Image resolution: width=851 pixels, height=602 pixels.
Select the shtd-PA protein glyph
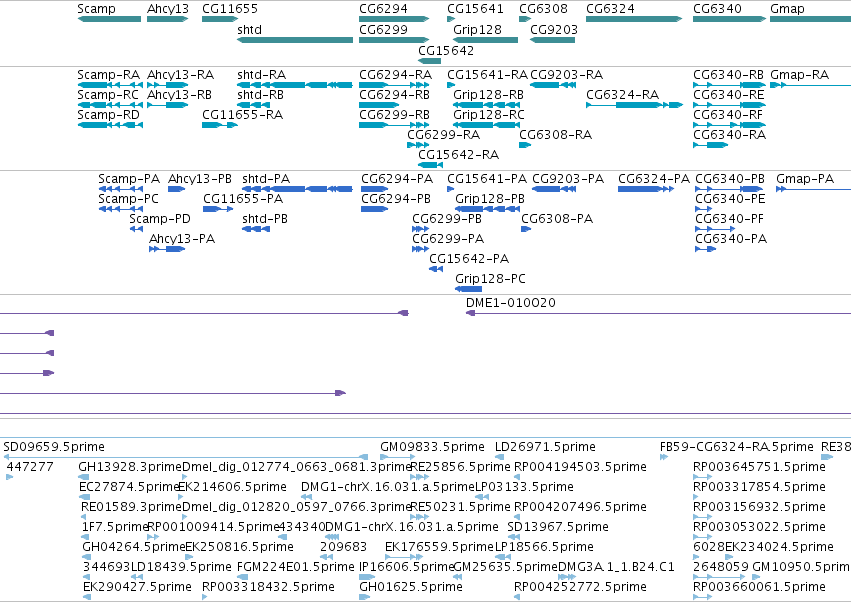point(297,189)
